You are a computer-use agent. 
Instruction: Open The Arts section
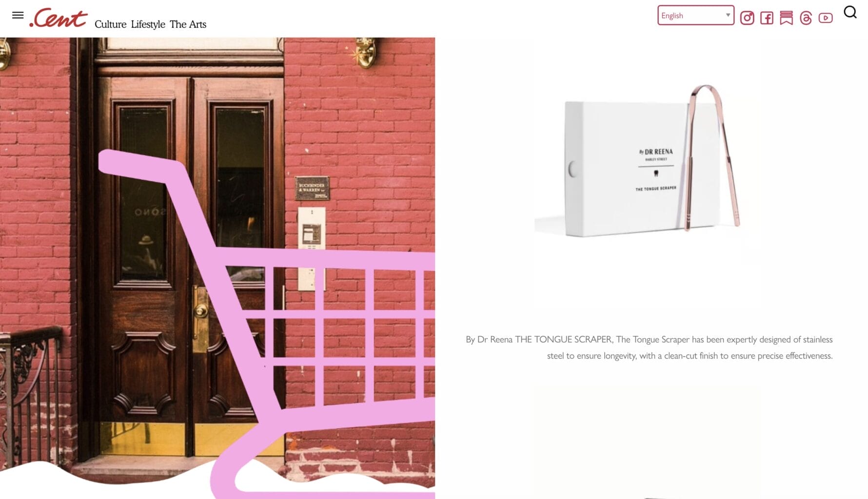188,24
